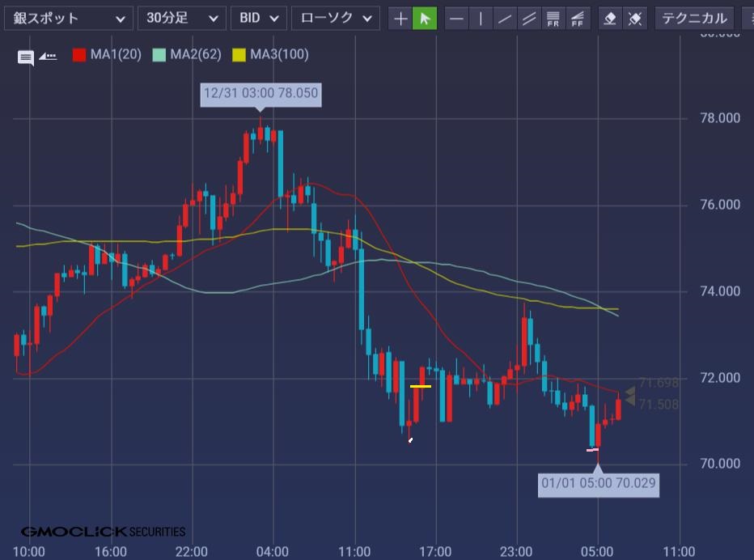754x560 pixels.
Task: Pick the Fibonacci retracement FR tool
Action: 553,19
